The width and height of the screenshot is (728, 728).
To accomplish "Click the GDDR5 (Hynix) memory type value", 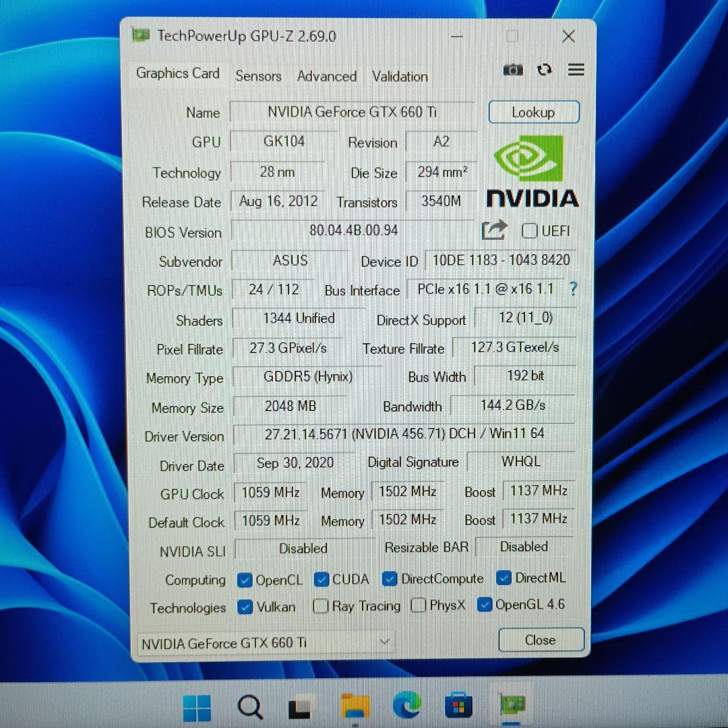I will pyautogui.click(x=308, y=376).
